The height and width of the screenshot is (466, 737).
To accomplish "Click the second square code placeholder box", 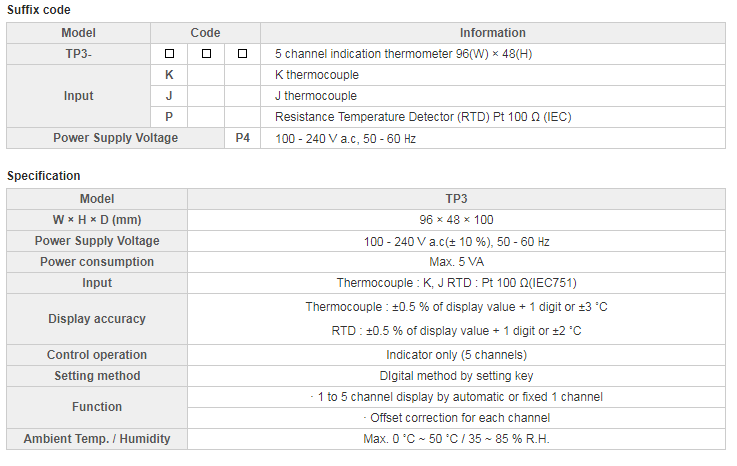I will 206,53.
